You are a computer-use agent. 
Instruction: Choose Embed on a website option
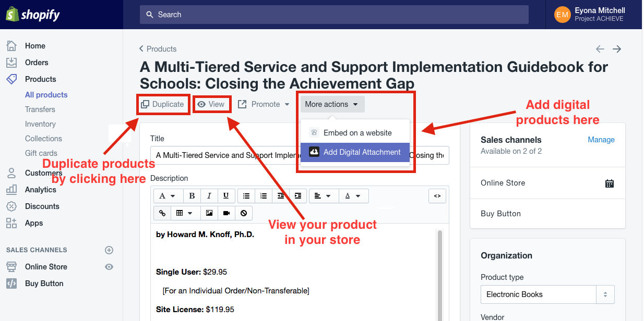tap(357, 133)
